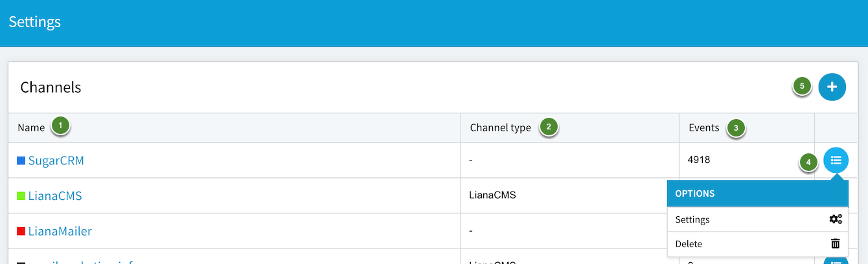The height and width of the screenshot is (264, 868).
Task: Open the LianaCMS channel link
Action: point(55,195)
